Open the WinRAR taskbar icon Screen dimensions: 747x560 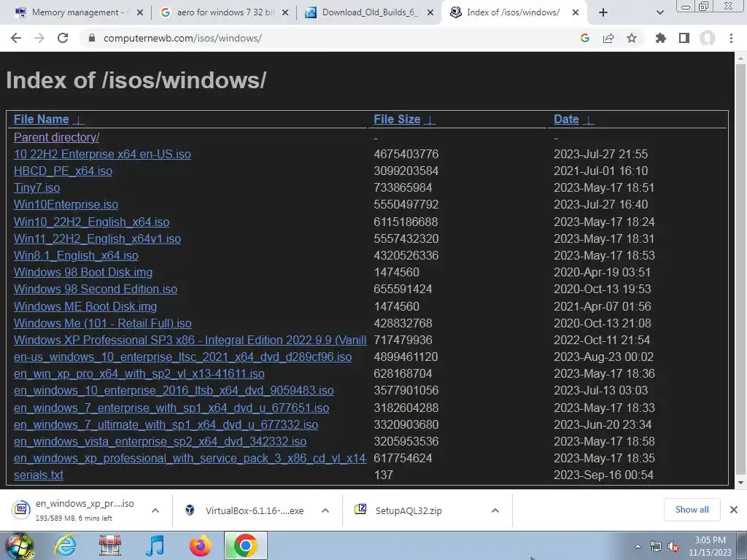(x=109, y=545)
